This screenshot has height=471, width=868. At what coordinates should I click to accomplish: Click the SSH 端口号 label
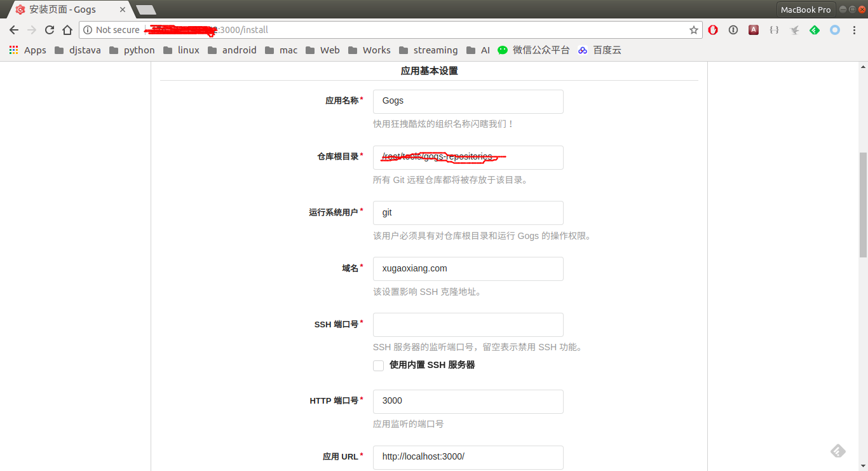(336, 324)
